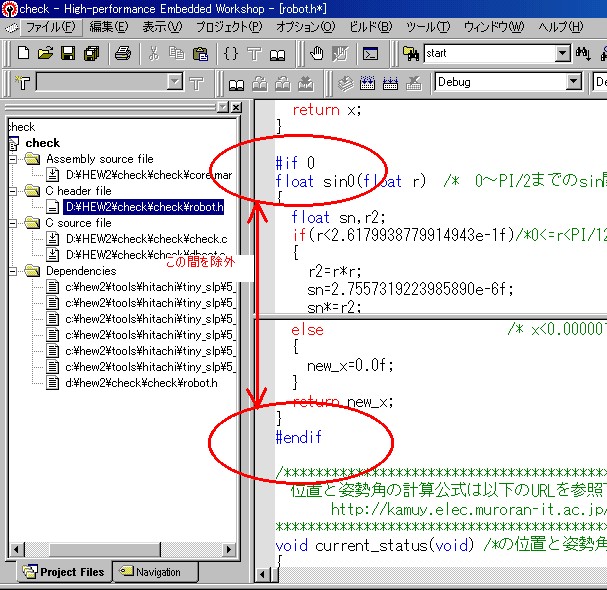Open the 'start' search text dropdown

[562, 53]
